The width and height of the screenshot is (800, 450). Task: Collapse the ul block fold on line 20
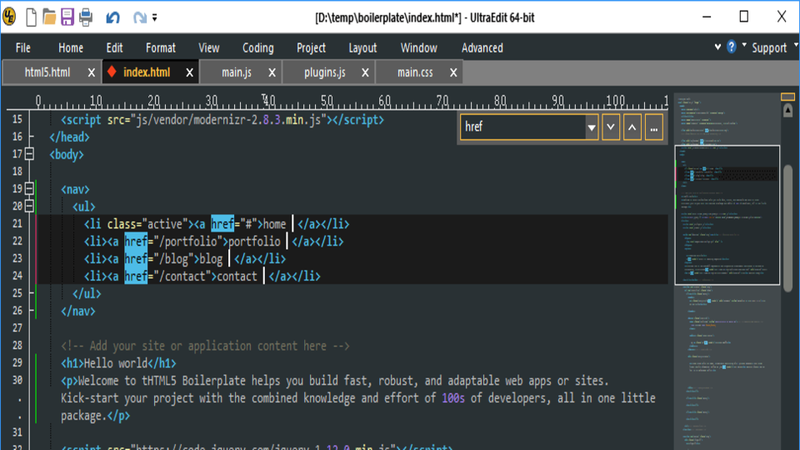[28, 206]
